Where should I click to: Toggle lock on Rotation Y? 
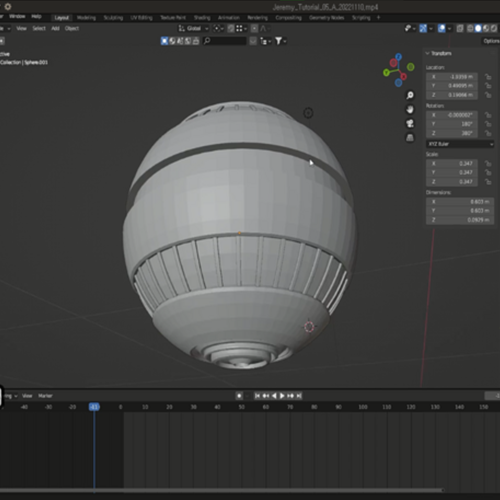(x=488, y=124)
